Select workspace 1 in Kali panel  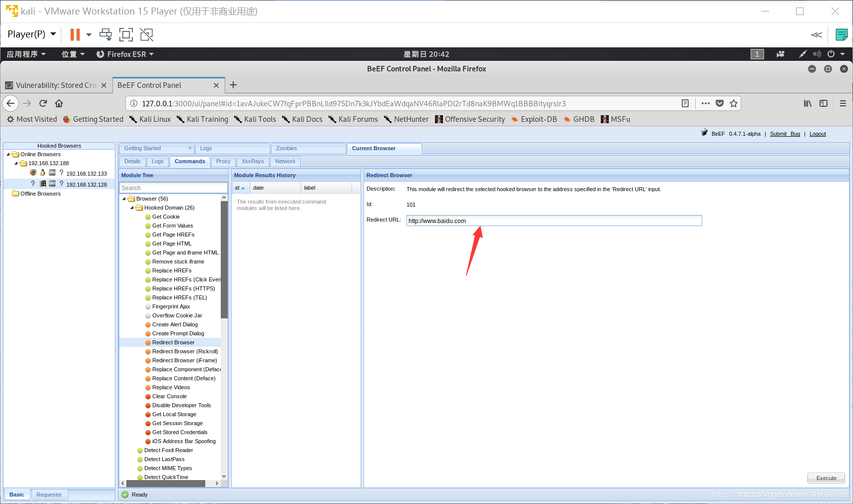pos(757,54)
